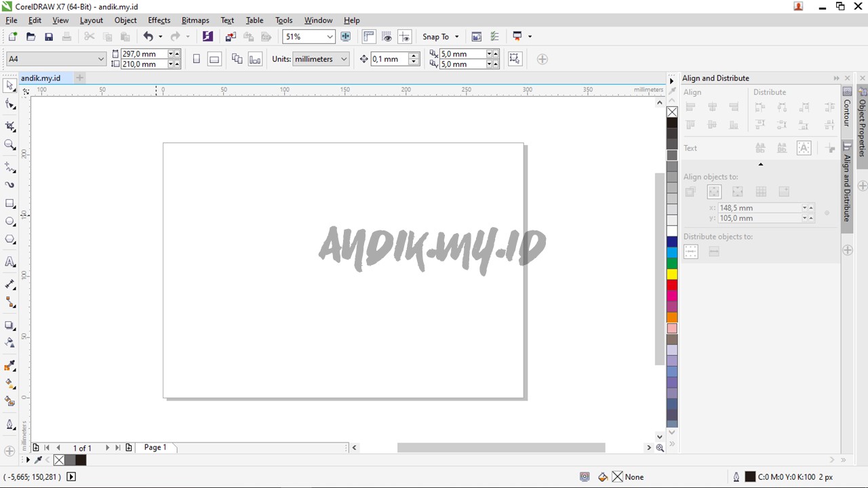
Task: Toggle Show Guidelines button
Action: pos(405,37)
